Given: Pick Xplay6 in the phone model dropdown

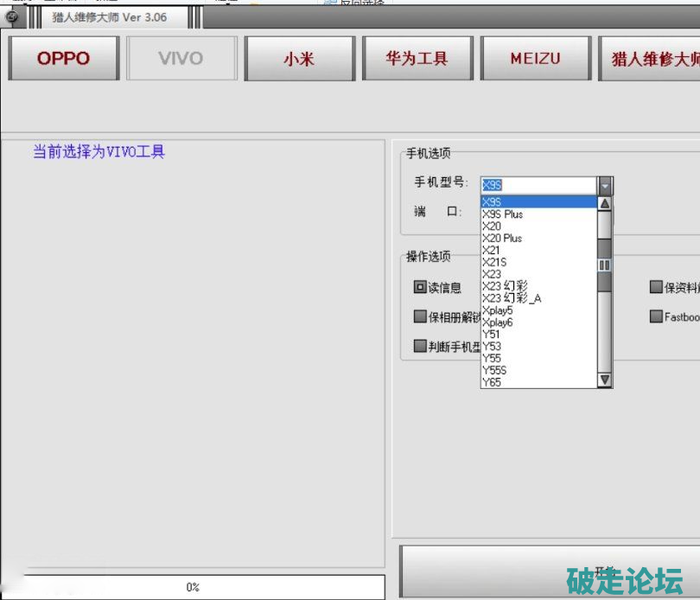Looking at the screenshot, I should pyautogui.click(x=498, y=322).
